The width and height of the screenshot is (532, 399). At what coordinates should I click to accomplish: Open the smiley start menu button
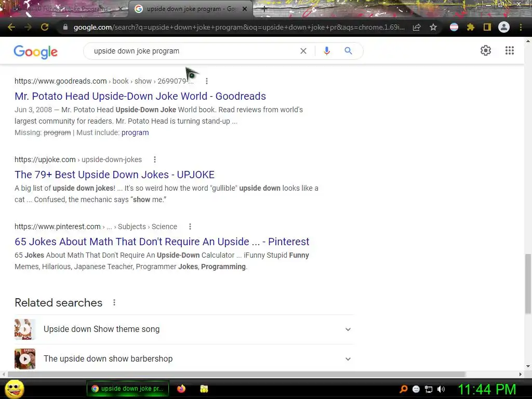click(x=14, y=389)
